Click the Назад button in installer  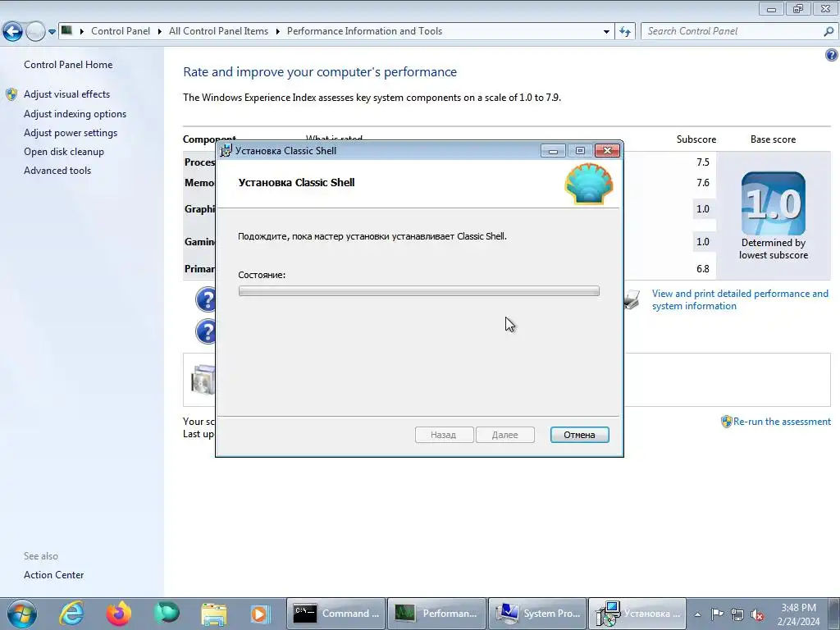tap(444, 435)
